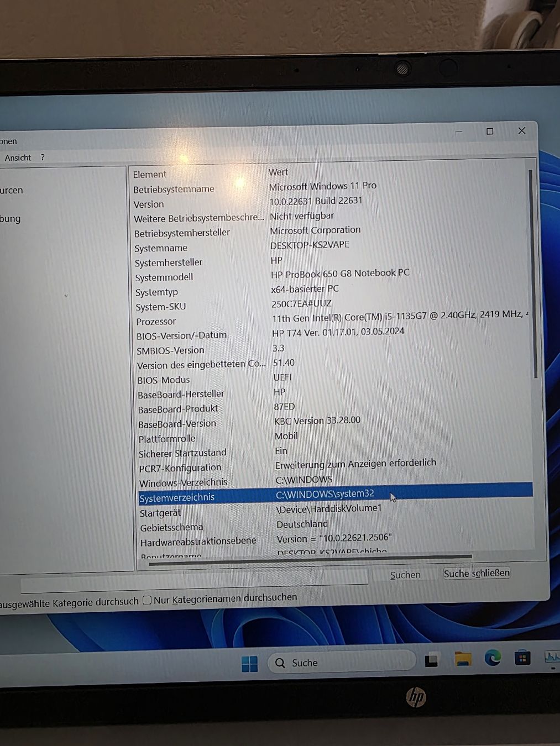Viewport: 560px width, 746px height.
Task: Click the Suchen button
Action: [x=405, y=575]
